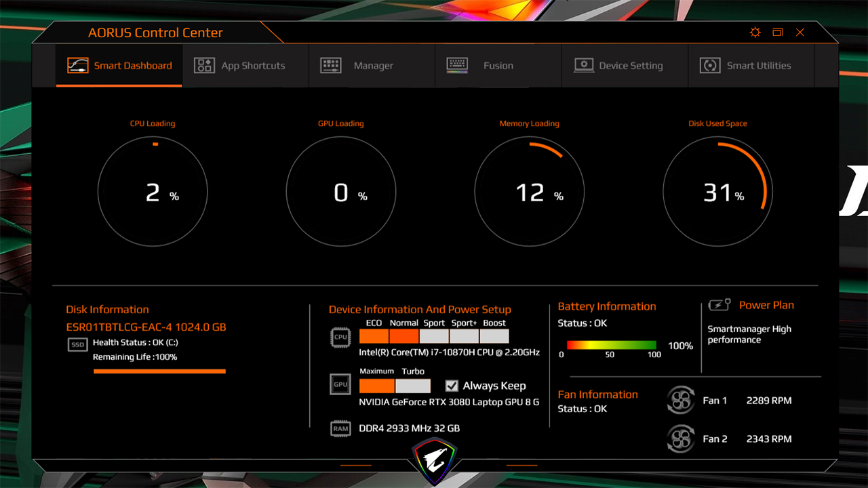Click NVIDIA GeForce RTX 3080 Laptop GPU text
The height and width of the screenshot is (488, 868).
449,402
